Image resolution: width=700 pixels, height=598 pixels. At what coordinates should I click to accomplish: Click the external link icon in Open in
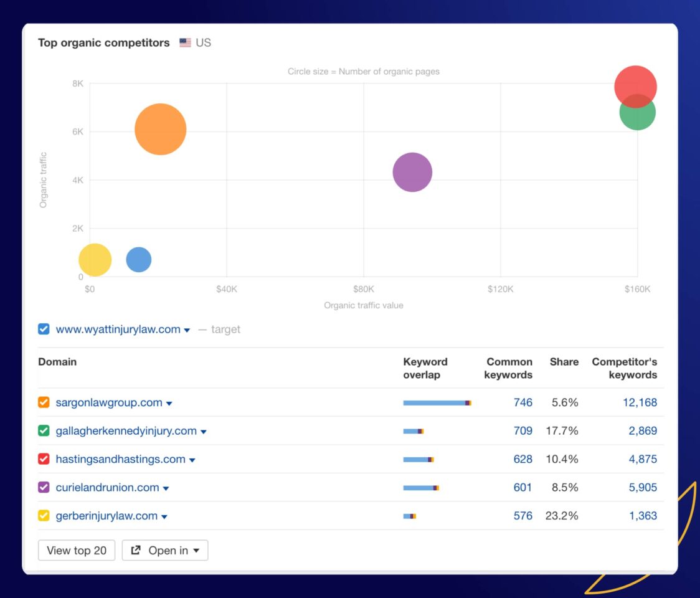pos(136,550)
